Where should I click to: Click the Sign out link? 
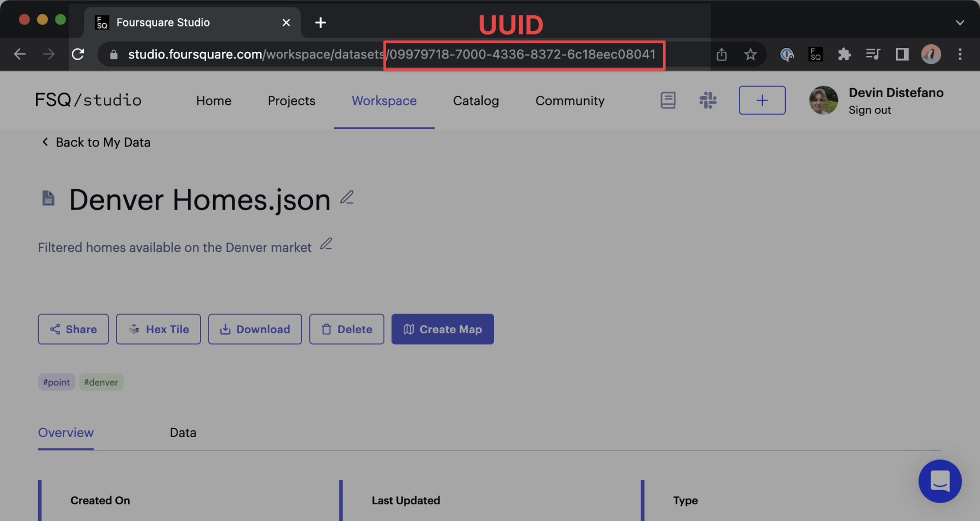coord(870,110)
